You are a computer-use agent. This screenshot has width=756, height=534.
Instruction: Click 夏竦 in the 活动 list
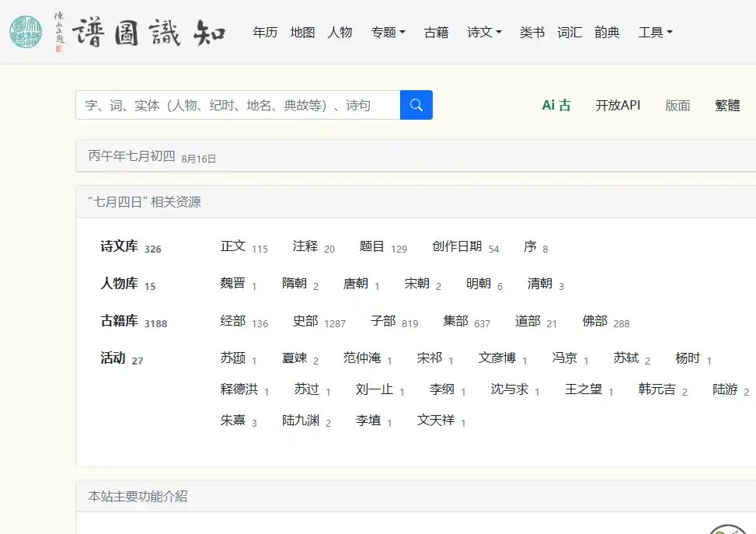click(294, 358)
